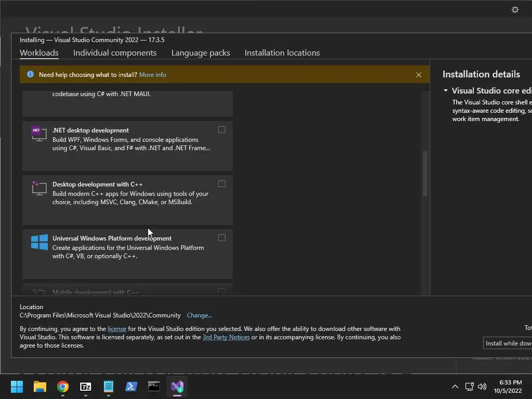
Task: Show hidden system tray icons
Action: click(455, 387)
